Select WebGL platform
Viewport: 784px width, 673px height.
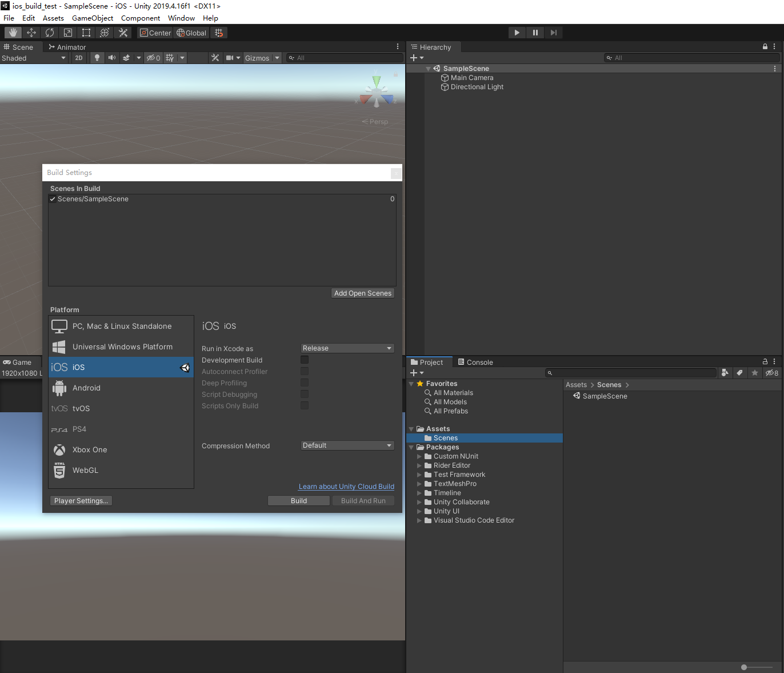tap(121, 470)
